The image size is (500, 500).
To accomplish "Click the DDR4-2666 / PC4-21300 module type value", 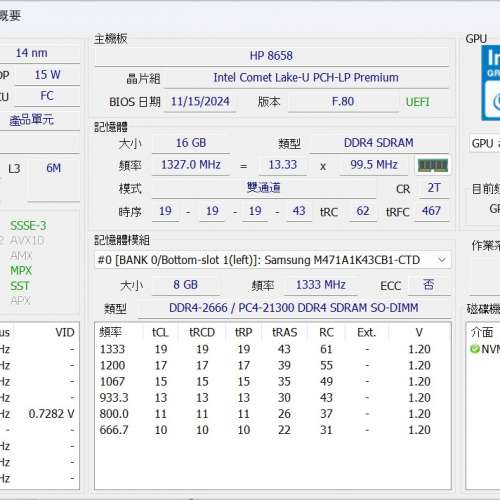I will [294, 308].
